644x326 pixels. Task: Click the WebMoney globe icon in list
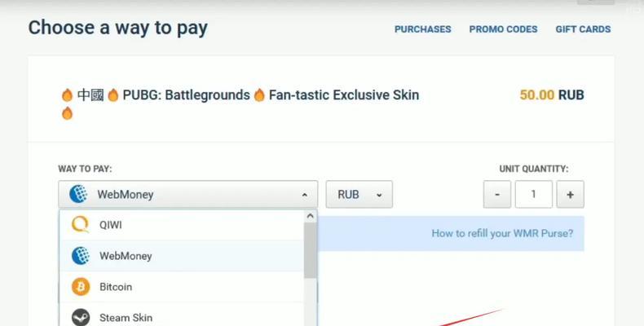(x=81, y=256)
